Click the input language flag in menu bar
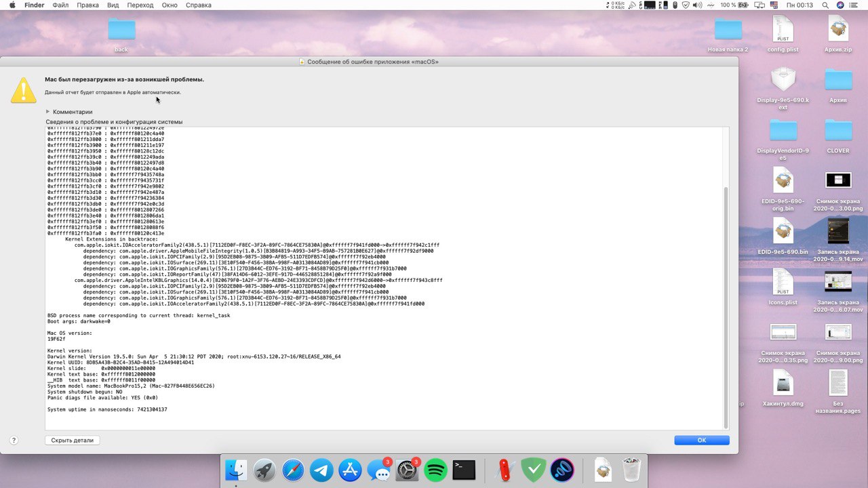 click(x=774, y=5)
